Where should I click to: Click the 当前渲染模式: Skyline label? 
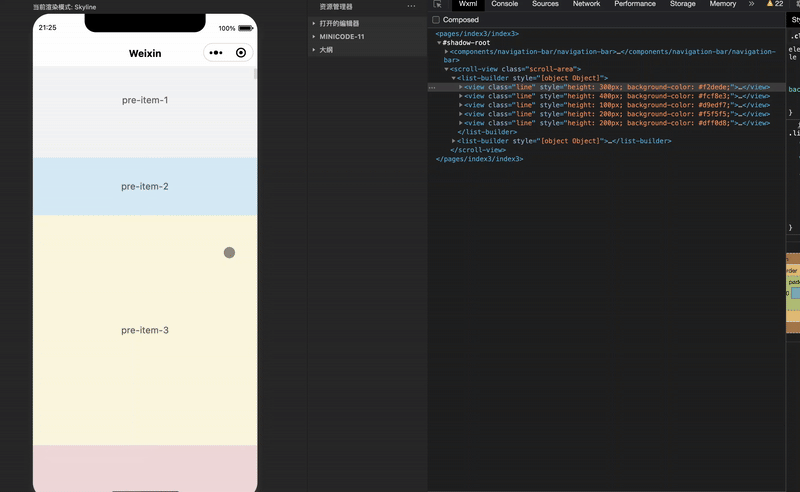[64, 7]
